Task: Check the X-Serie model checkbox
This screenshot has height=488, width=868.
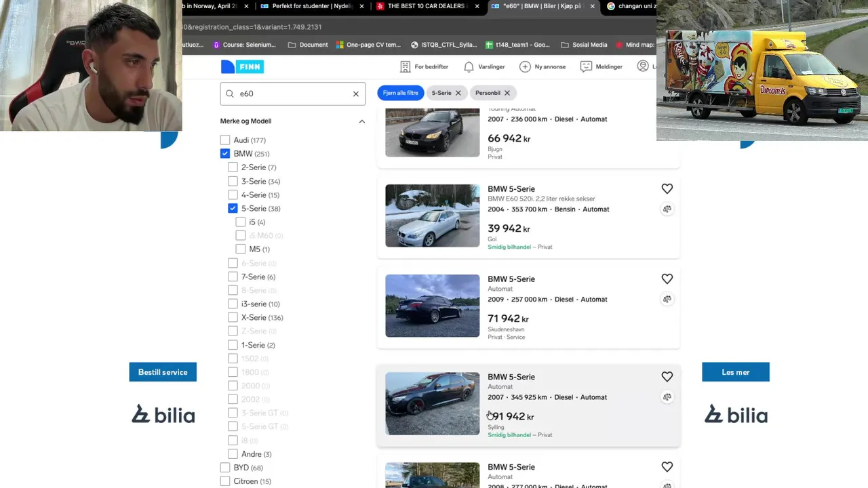Action: (x=233, y=317)
